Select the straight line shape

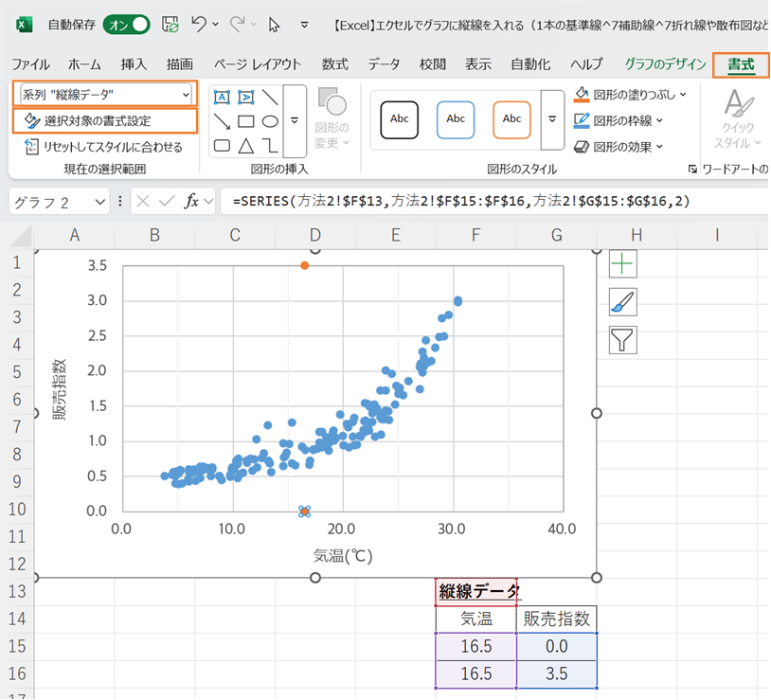(x=270, y=97)
